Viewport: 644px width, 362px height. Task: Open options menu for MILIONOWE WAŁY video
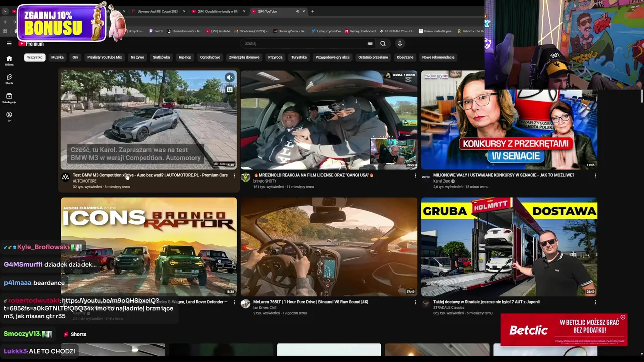point(595,176)
